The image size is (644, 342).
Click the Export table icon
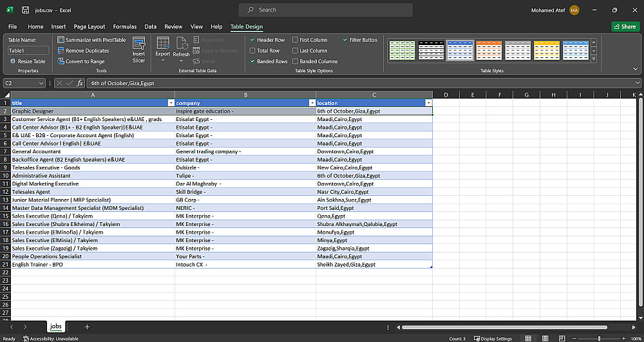163,43
